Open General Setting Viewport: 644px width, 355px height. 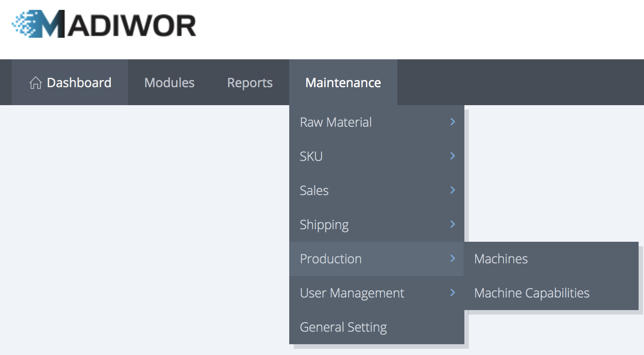(343, 327)
